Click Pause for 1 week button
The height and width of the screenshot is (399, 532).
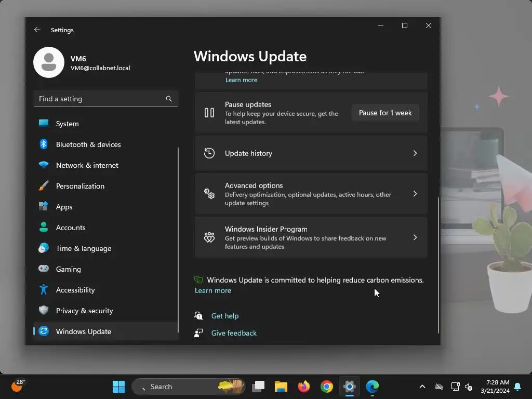tap(385, 113)
